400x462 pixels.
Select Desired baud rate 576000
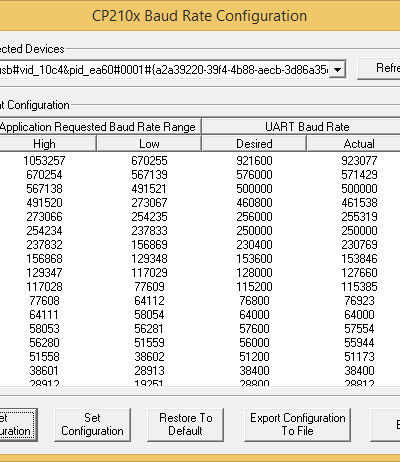pos(254,175)
